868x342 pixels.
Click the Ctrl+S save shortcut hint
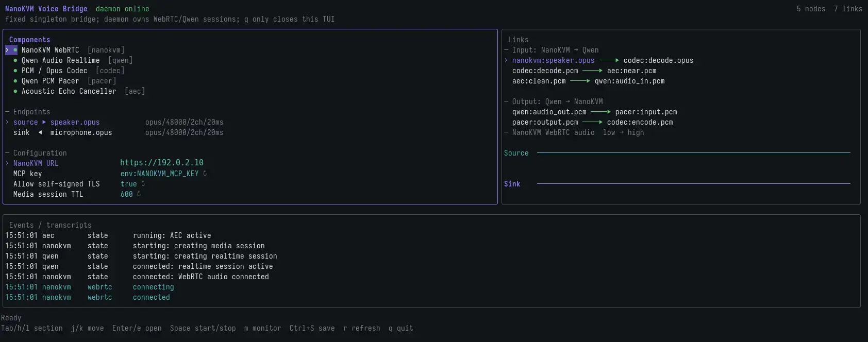[312, 328]
